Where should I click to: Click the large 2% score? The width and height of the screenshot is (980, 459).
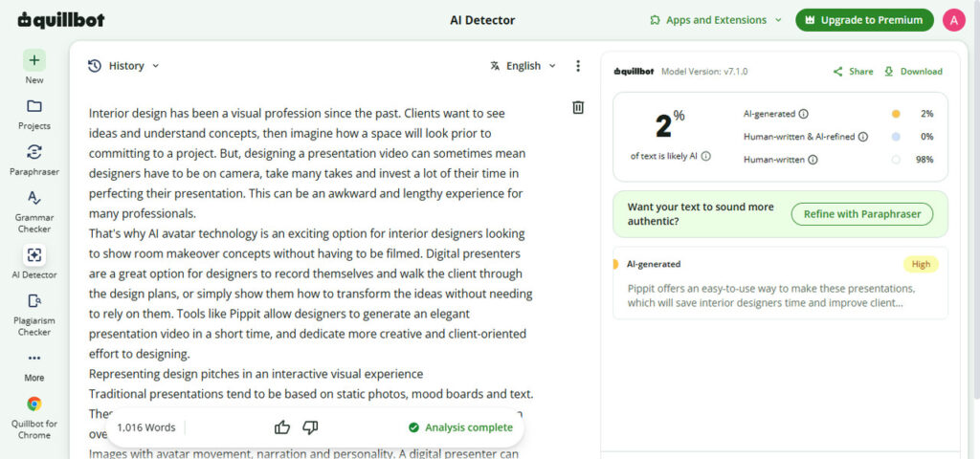(669, 124)
